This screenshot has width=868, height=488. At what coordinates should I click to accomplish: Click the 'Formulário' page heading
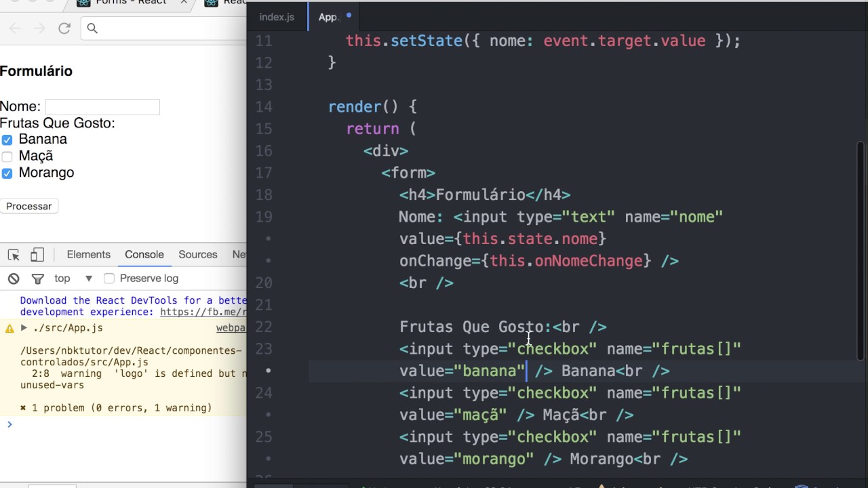(36, 71)
